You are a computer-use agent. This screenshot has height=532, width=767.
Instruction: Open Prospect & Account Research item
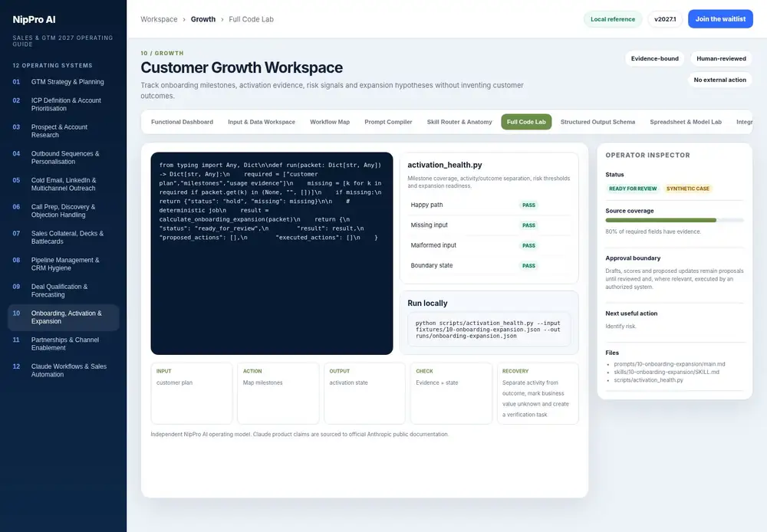pos(63,131)
